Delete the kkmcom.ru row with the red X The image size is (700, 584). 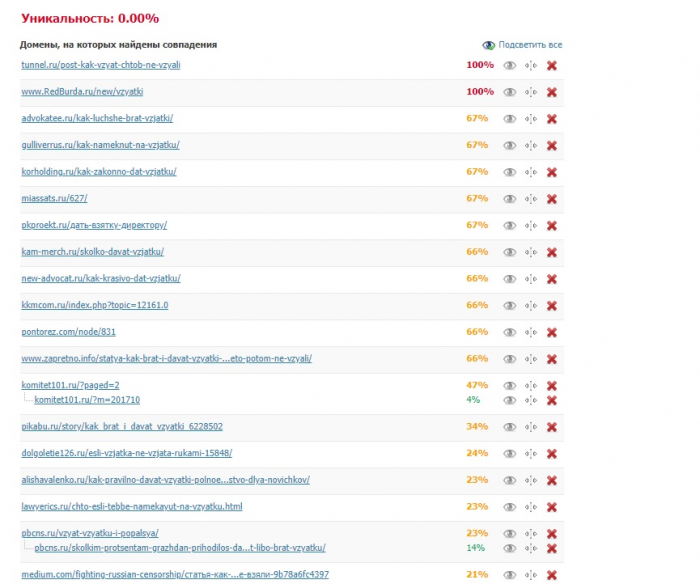(552, 306)
